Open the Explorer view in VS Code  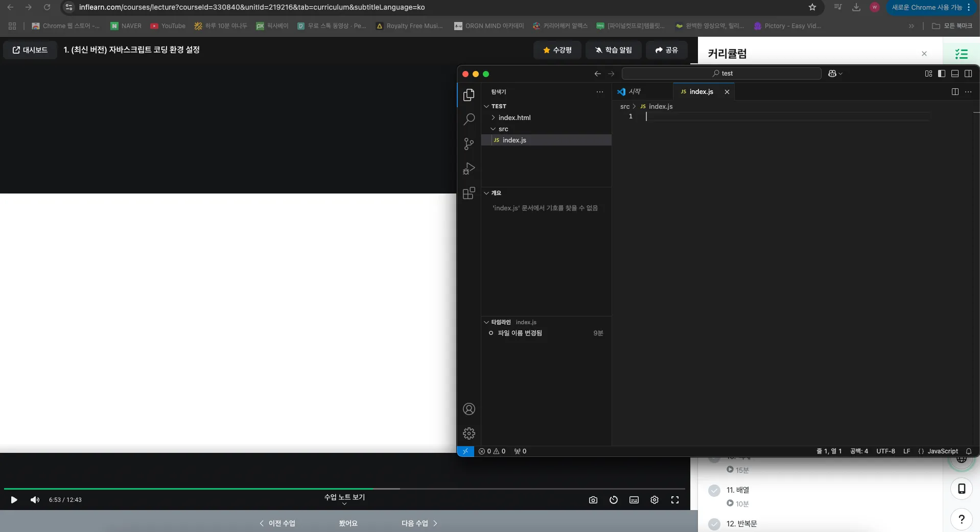point(469,95)
